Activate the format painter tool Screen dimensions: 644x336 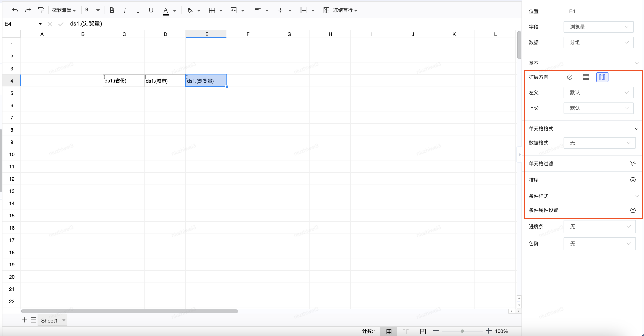41,10
